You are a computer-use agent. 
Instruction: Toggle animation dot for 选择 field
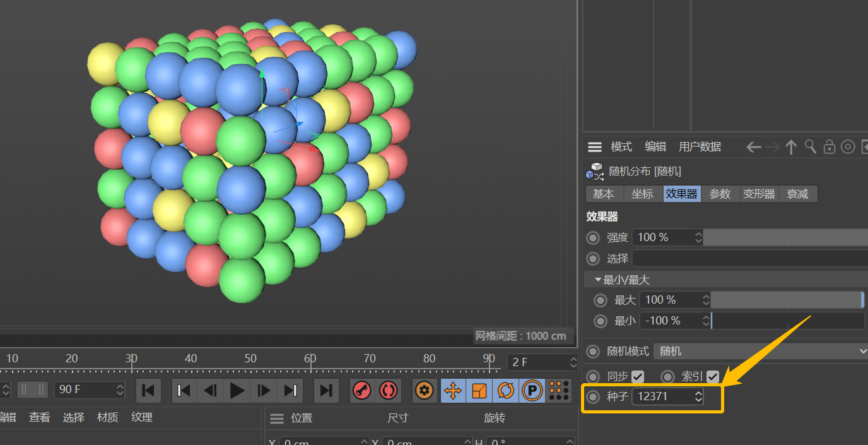click(593, 259)
